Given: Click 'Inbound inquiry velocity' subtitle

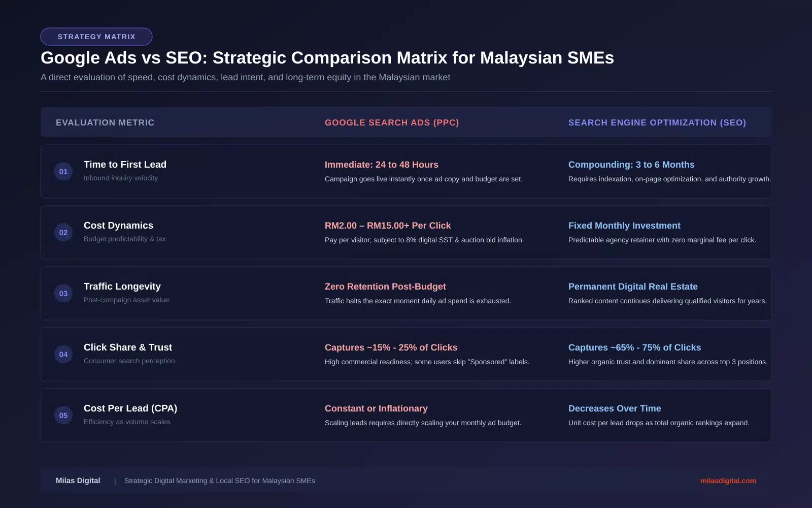Looking at the screenshot, I should click(121, 178).
